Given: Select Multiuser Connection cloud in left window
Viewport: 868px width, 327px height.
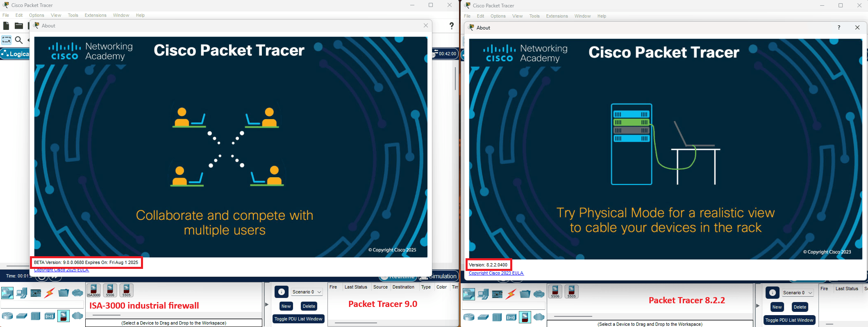Looking at the screenshot, I should click(77, 293).
